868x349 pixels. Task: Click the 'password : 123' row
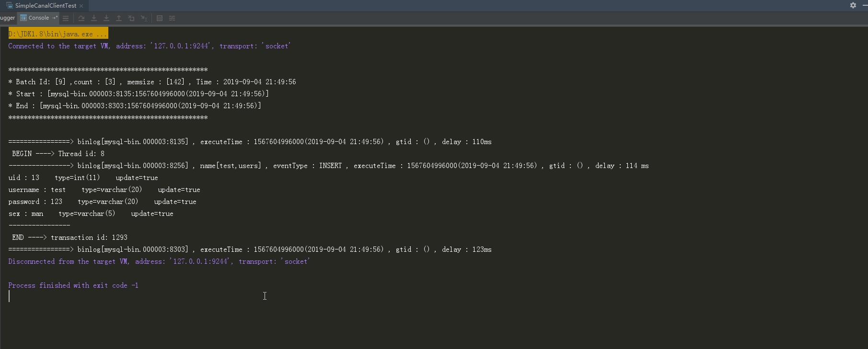(x=102, y=202)
